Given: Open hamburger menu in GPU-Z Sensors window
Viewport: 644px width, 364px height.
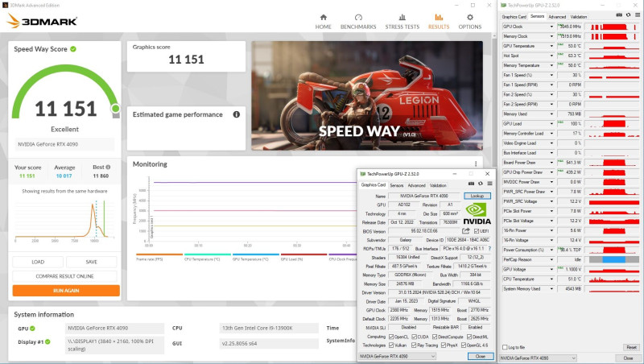Looking at the screenshot, I should [638, 14].
